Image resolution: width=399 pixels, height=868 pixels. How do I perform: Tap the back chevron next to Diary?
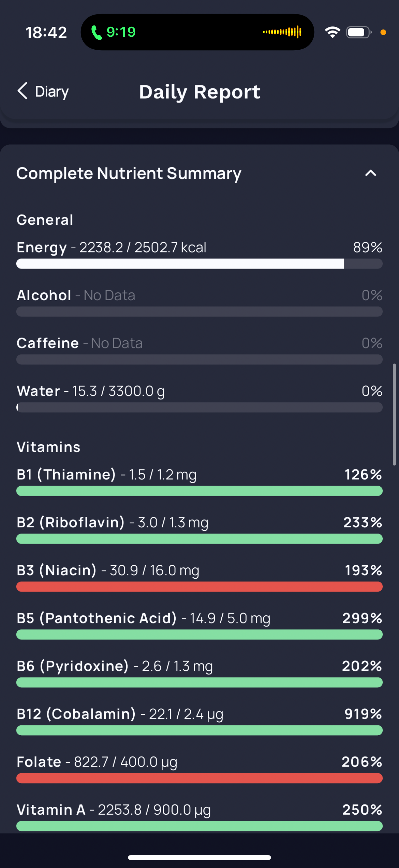click(22, 91)
